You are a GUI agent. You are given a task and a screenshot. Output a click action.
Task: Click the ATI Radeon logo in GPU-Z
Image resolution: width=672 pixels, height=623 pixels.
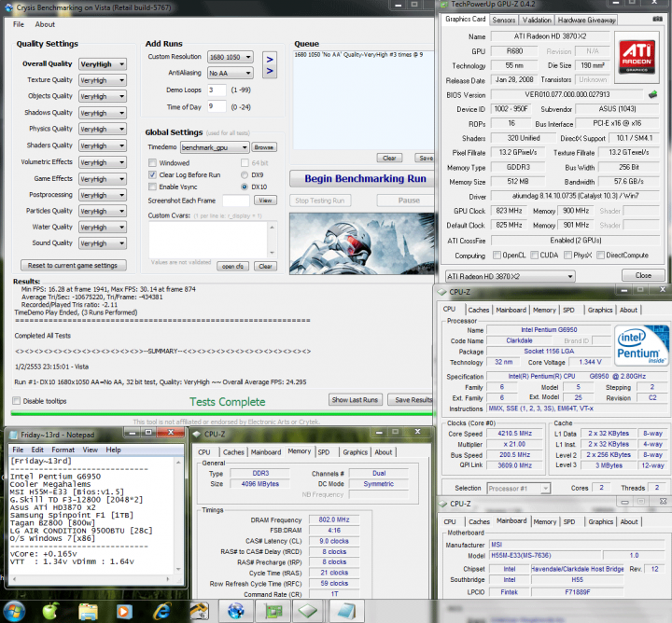[x=637, y=57]
